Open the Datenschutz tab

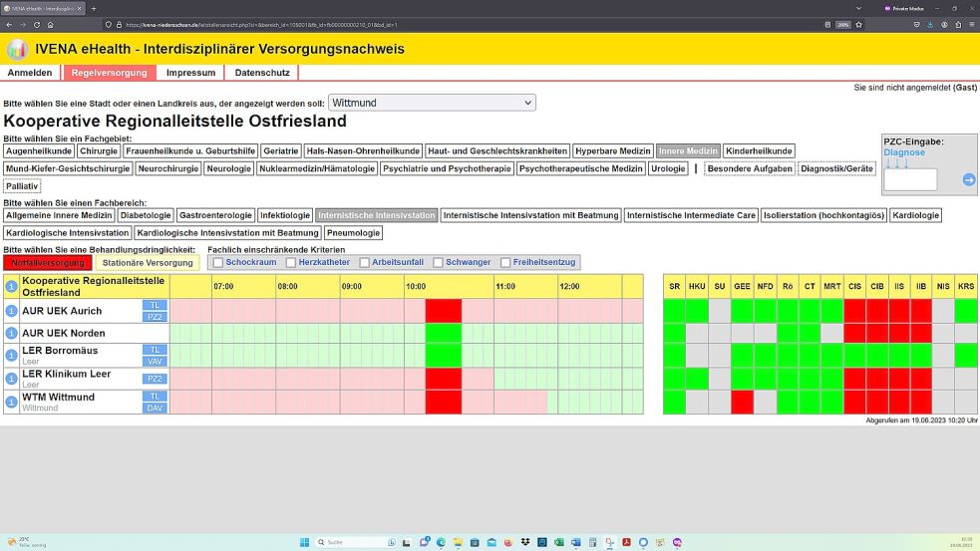(262, 73)
